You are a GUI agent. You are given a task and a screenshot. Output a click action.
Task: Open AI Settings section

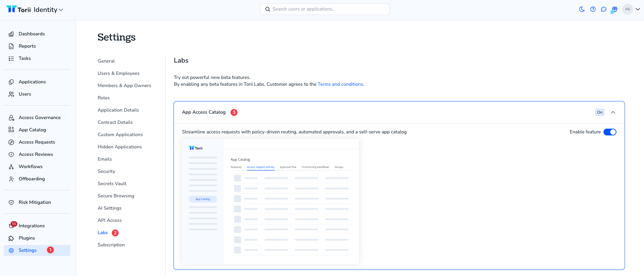tap(110, 208)
